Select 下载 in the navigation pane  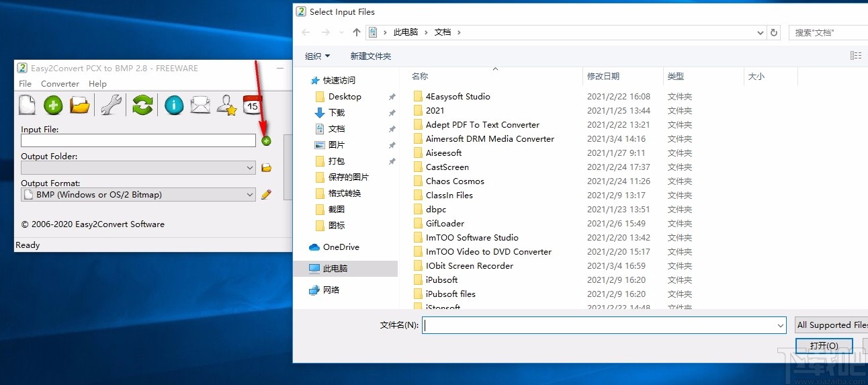pyautogui.click(x=337, y=113)
